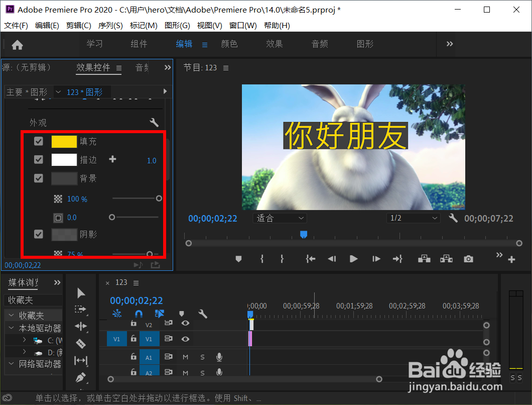Mute track A1
This screenshot has height=405, width=532.
pyautogui.click(x=185, y=357)
